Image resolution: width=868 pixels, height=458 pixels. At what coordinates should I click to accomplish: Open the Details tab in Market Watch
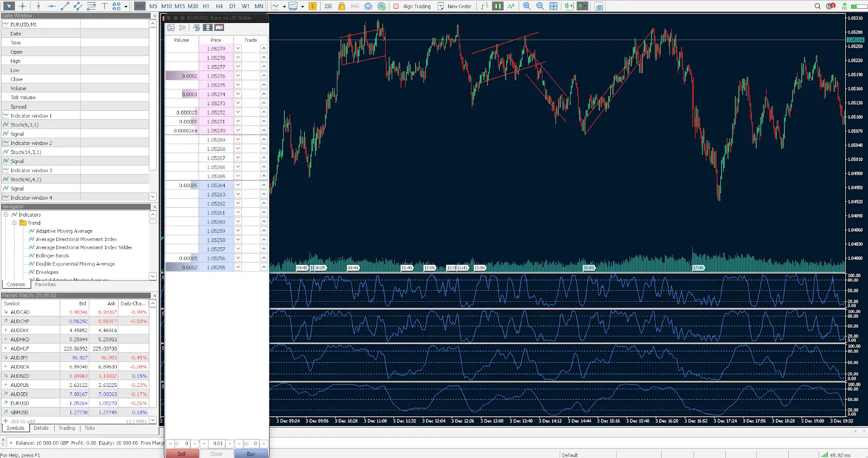click(41, 428)
